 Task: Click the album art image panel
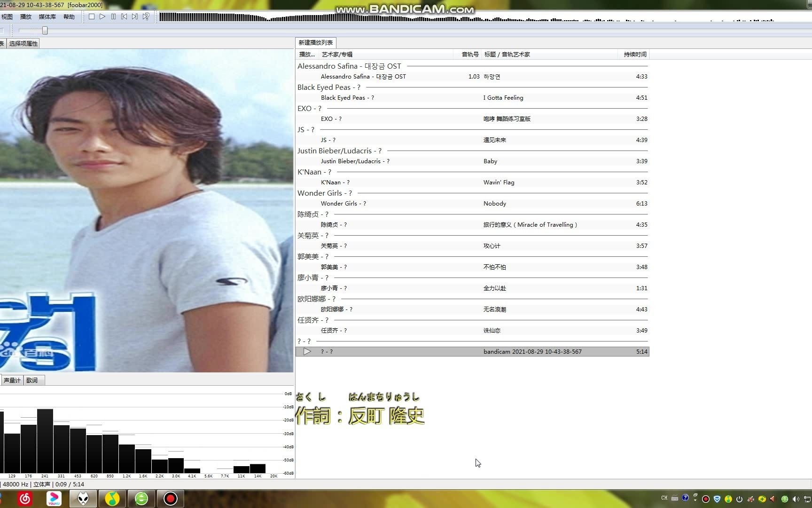tap(147, 211)
